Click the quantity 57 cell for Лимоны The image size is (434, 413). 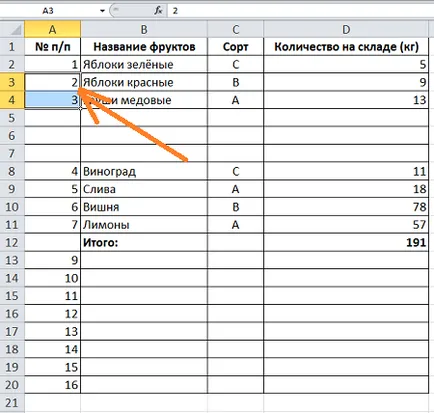[x=346, y=225]
